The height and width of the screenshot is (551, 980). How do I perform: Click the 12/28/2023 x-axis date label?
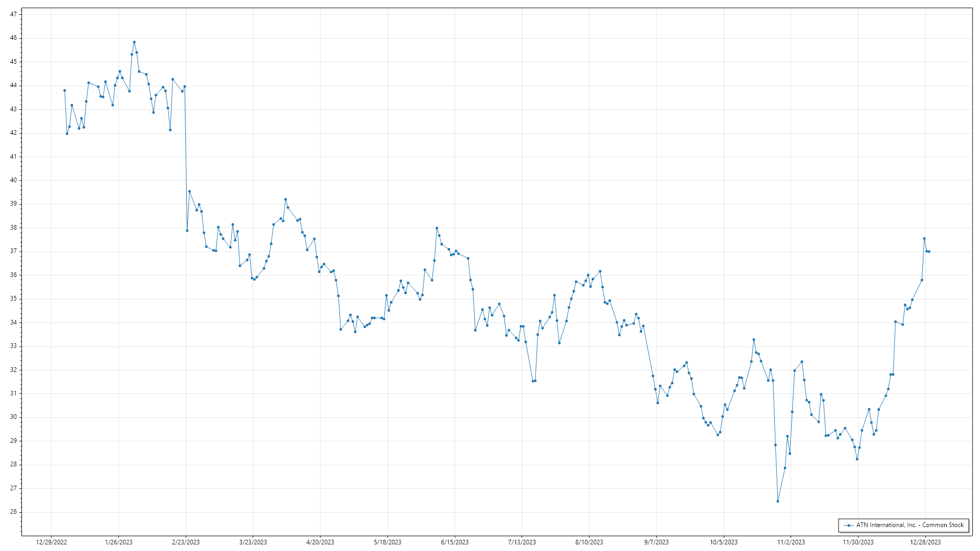coord(925,542)
